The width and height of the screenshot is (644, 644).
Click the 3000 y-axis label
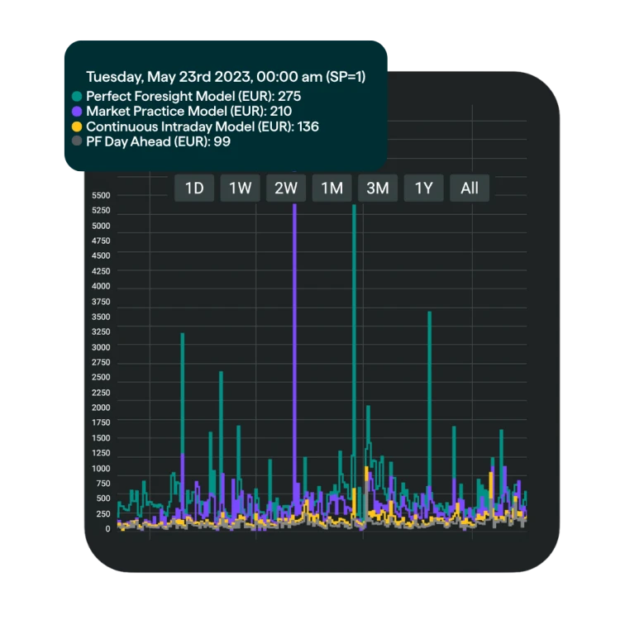coord(101,347)
